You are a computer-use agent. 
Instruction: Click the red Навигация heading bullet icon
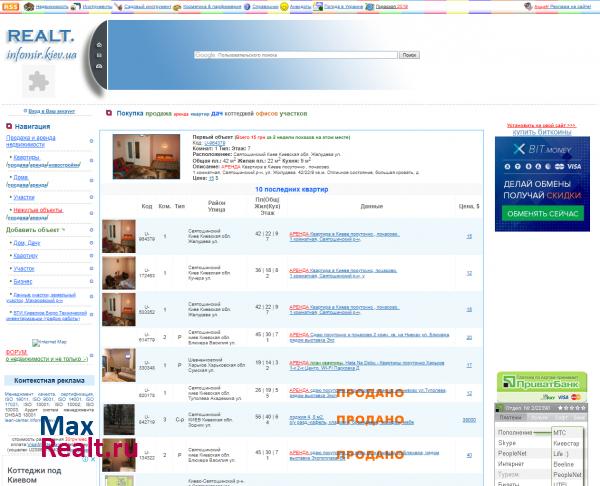point(9,126)
